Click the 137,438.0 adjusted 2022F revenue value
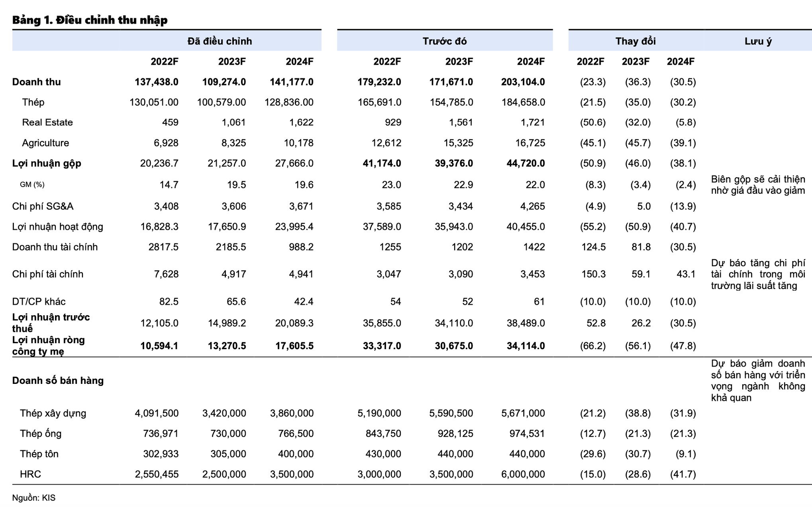 coord(156,82)
